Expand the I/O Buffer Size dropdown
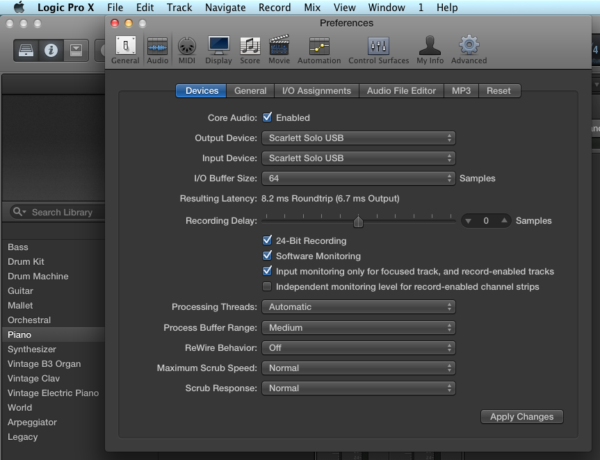 tap(358, 178)
